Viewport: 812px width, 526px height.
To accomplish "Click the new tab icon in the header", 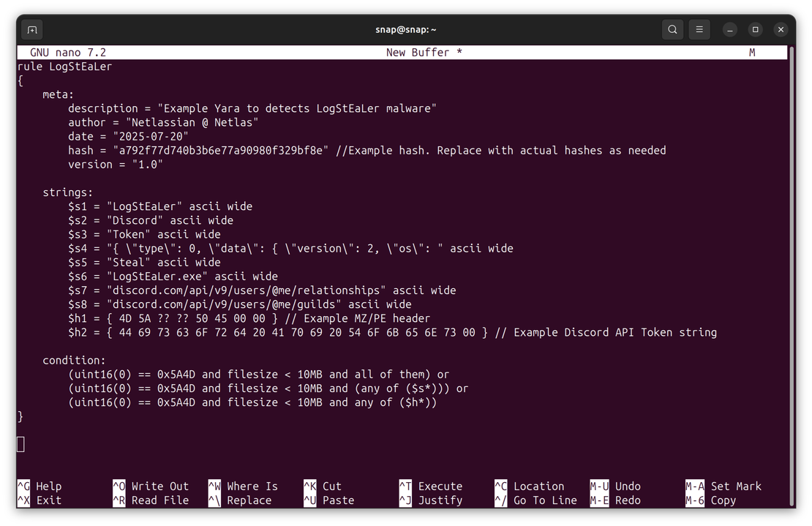I will tap(31, 29).
